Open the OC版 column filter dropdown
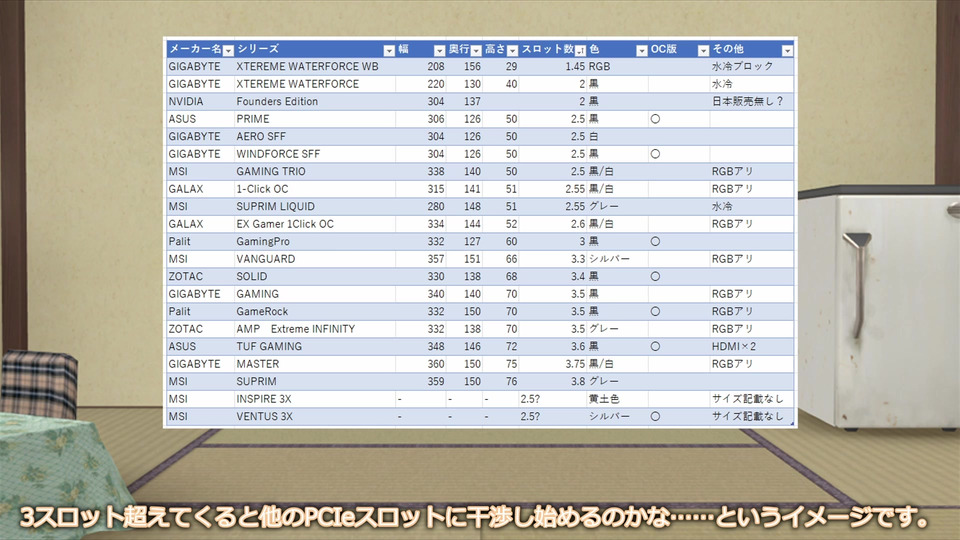The width and height of the screenshot is (960, 540). [703, 50]
